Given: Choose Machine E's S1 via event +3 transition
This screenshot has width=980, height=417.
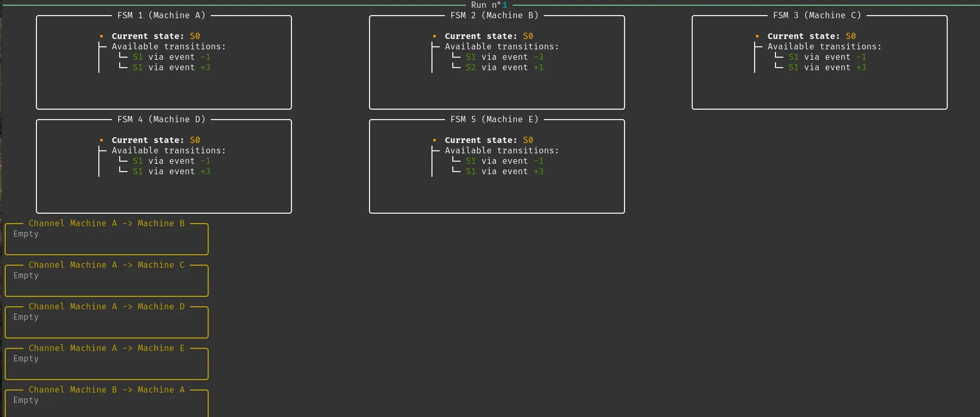Looking at the screenshot, I should point(504,172).
